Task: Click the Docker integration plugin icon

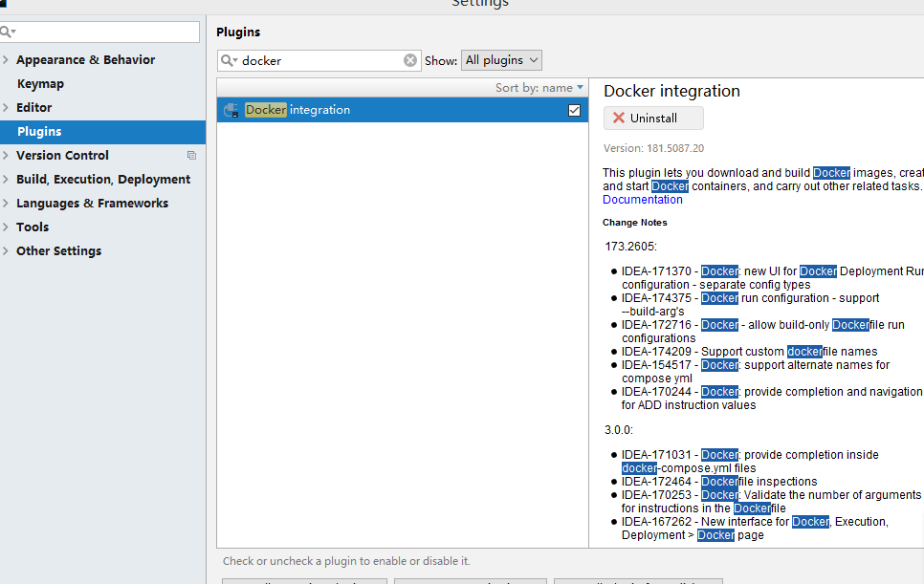Action: (231, 110)
